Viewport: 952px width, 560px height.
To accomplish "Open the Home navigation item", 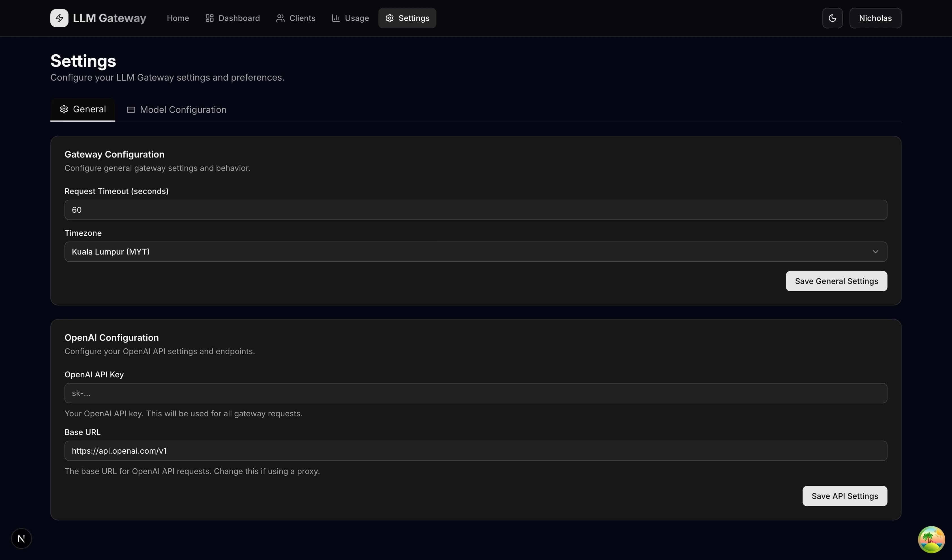I will click(177, 18).
